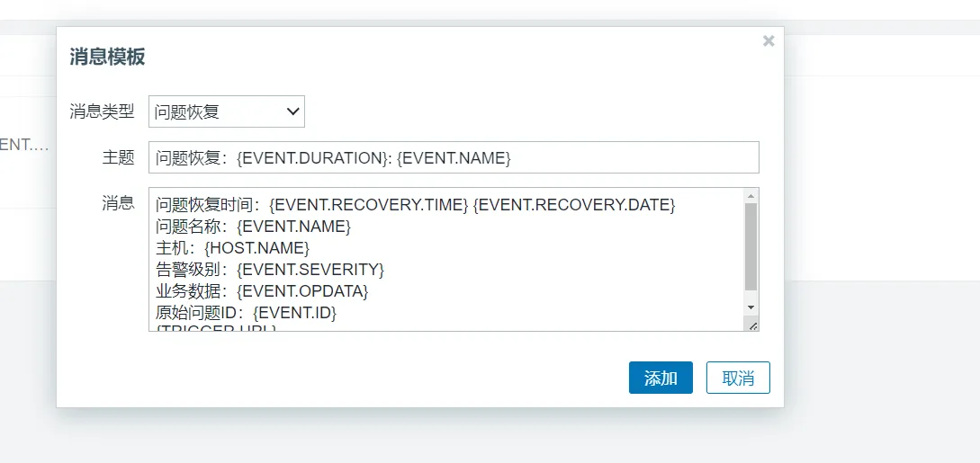980x463 pixels.
Task: Place cursor in the 问题恢复时间 line
Action: (x=415, y=205)
